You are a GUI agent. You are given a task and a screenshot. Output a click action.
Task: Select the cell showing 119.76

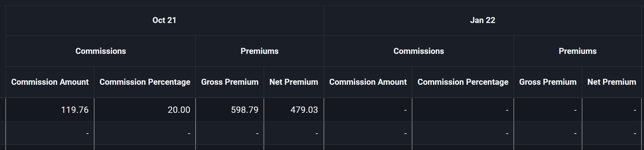[50, 110]
